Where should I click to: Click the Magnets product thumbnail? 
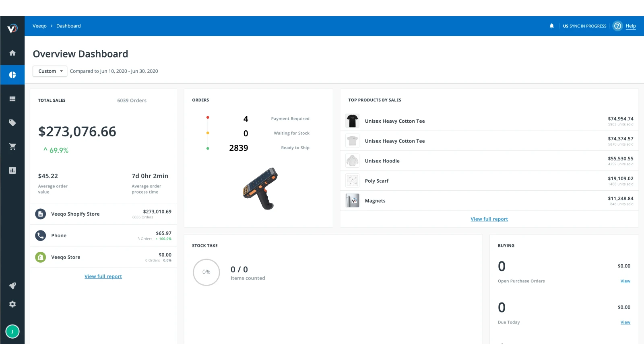[x=352, y=201]
